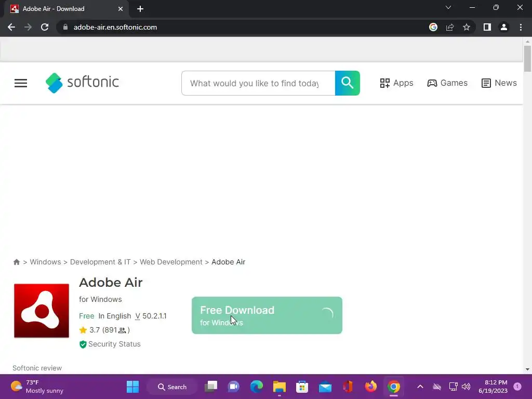Click the blue search magnifier button
The width and height of the screenshot is (532, 399).
(x=347, y=83)
